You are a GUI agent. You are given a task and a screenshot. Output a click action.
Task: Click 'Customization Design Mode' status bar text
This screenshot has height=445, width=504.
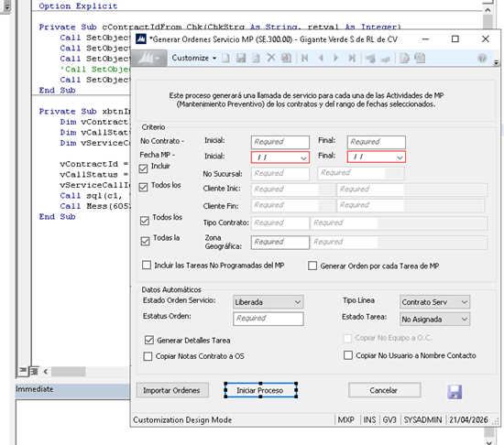[182, 420]
